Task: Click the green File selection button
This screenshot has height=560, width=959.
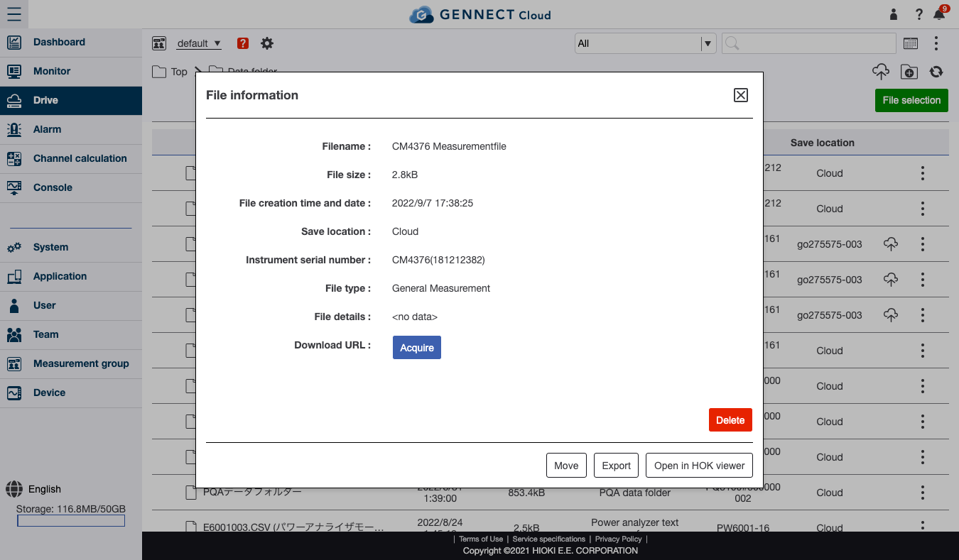Action: pyautogui.click(x=911, y=101)
